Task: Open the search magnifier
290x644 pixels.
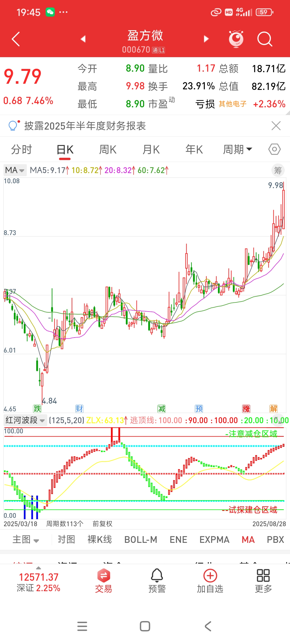Action: pyautogui.click(x=265, y=39)
